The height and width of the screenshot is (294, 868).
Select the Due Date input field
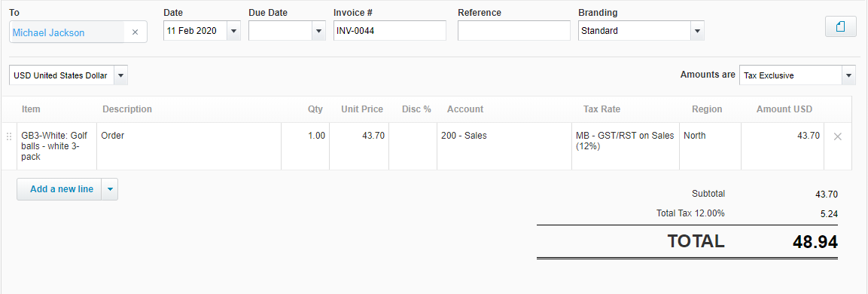pos(280,31)
